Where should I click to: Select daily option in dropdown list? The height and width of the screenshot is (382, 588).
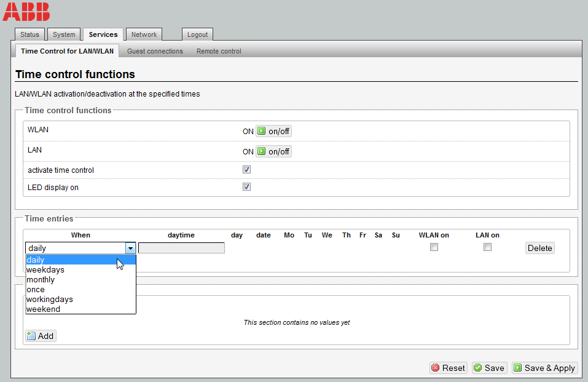(x=80, y=260)
